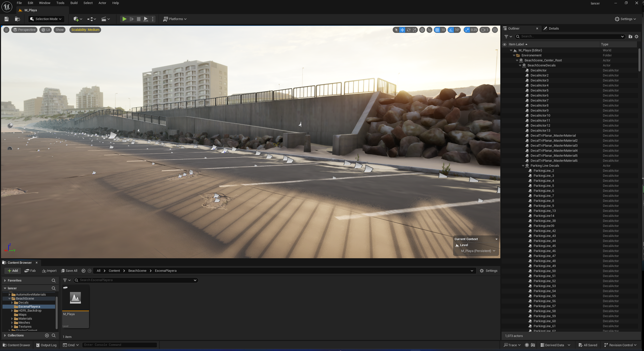Play the level in editor

[x=124, y=19]
